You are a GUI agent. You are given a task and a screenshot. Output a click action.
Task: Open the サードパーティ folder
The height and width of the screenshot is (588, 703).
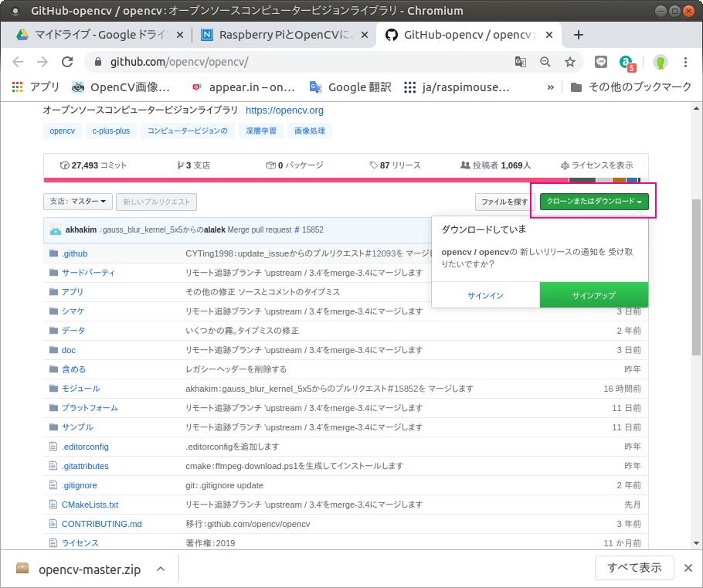[x=88, y=273]
